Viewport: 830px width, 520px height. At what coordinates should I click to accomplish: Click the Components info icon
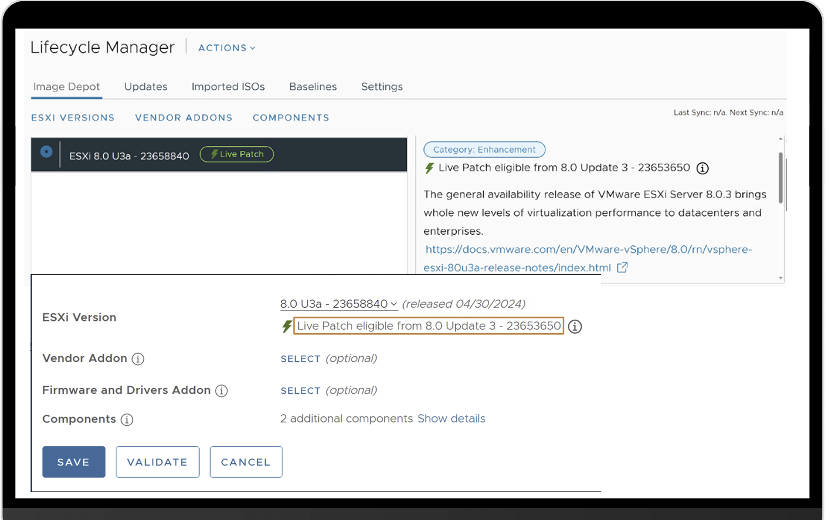[127, 420]
